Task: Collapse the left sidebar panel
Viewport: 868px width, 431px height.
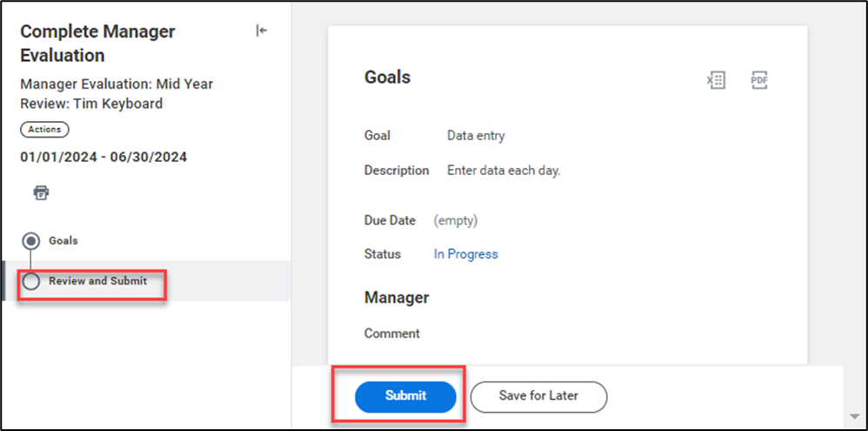Action: tap(261, 31)
